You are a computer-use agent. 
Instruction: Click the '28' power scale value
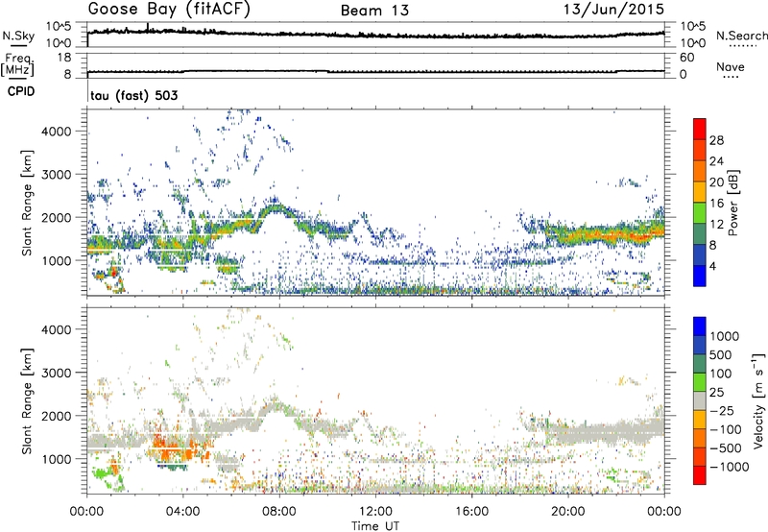(716, 140)
